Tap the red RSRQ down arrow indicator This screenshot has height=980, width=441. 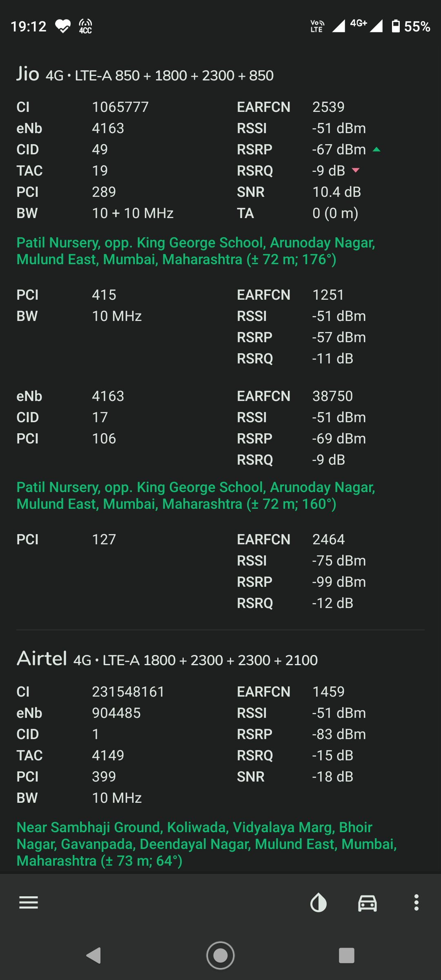(356, 170)
